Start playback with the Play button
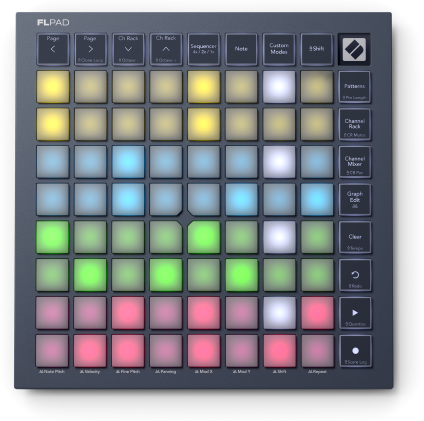Screen dimensions: 424x421 click(355, 313)
